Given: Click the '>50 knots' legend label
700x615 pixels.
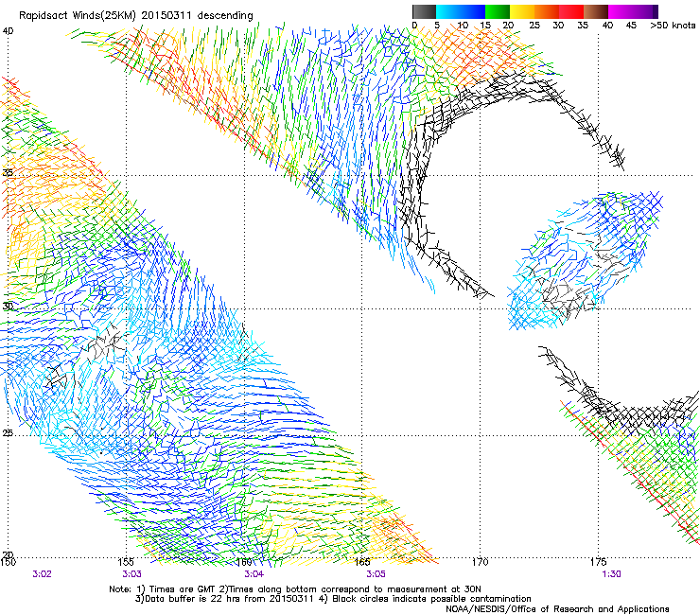Looking at the screenshot, I should point(673,26).
